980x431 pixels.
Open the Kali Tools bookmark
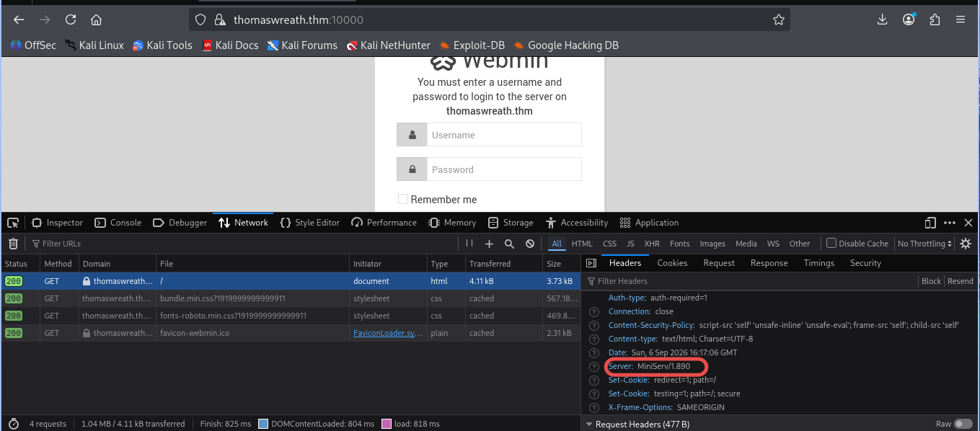[162, 45]
